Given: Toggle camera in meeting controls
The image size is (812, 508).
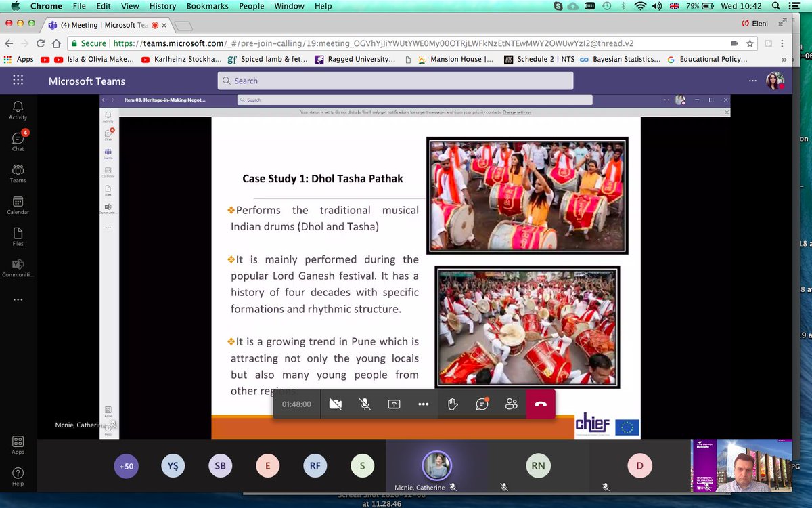Looking at the screenshot, I should click(335, 404).
